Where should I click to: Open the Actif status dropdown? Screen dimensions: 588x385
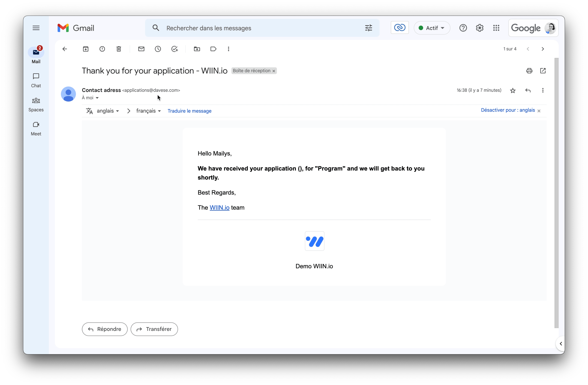coord(432,28)
